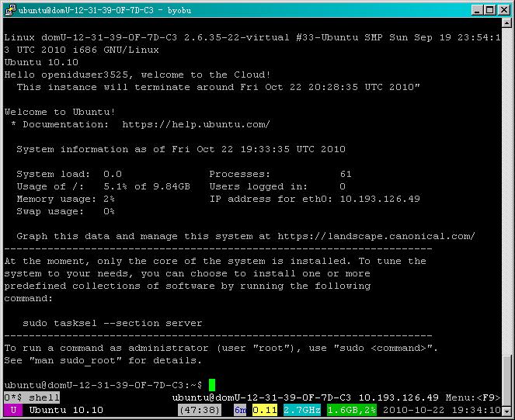Click the 6m uptime indicator
Viewport: 515px width, 420px height.
240,410
